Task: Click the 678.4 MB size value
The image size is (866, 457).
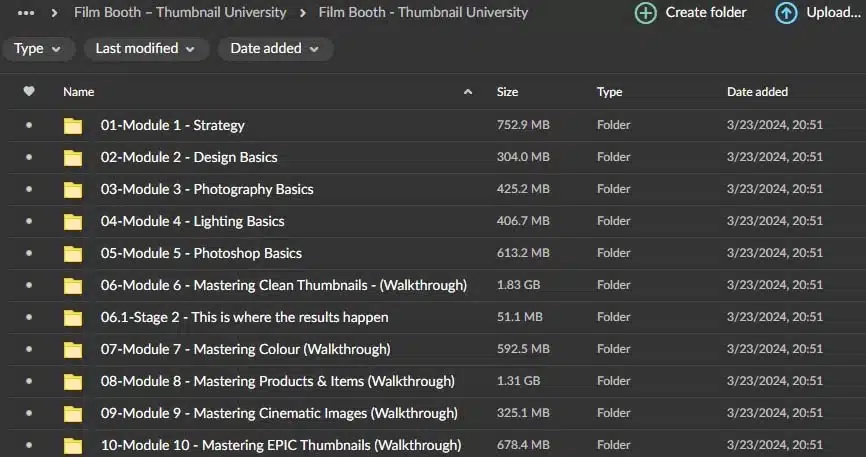Action: (523, 445)
